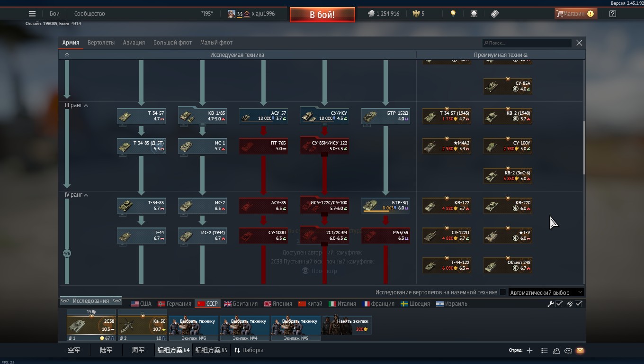Select the Швеция nation tab
644x364 pixels.
(415, 304)
